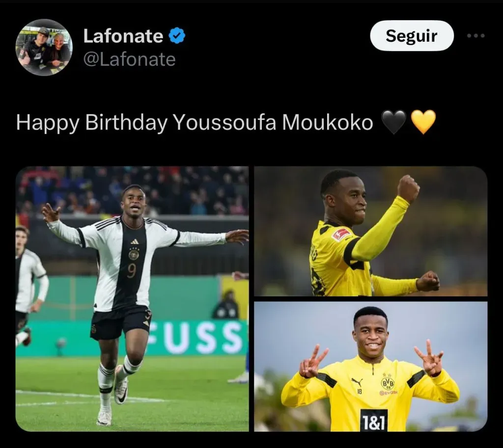Click the yellow heart emoji in the tweet
Image resolution: width=503 pixels, height=448 pixels.
coord(423,122)
